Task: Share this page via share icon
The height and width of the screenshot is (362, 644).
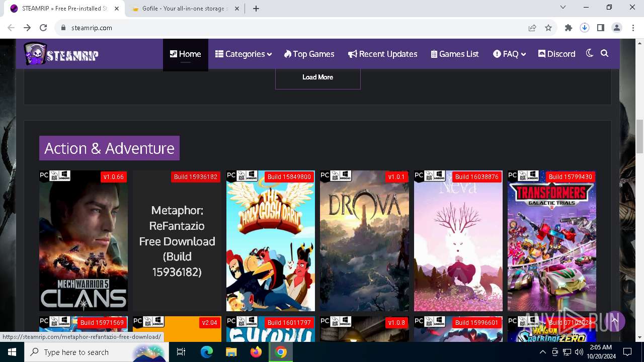Action: (532, 28)
